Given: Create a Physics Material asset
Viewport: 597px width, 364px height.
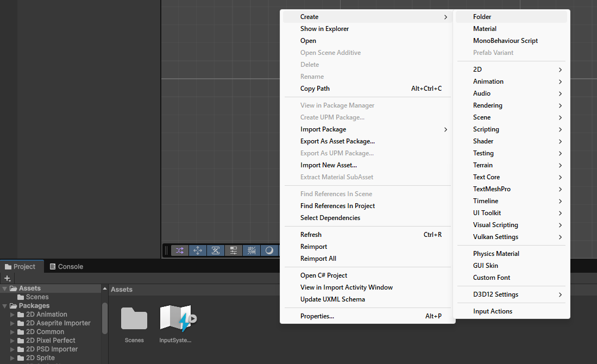Looking at the screenshot, I should pyautogui.click(x=511, y=254).
